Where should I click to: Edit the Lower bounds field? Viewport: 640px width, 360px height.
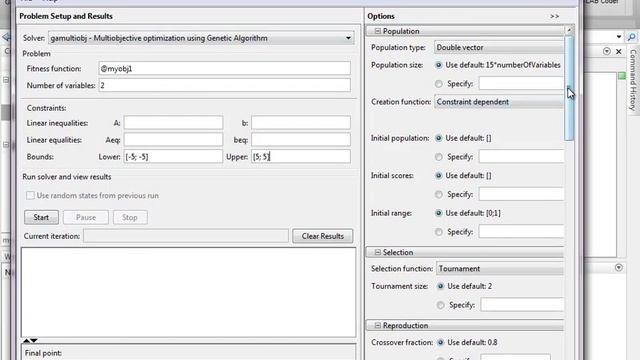pyautogui.click(x=173, y=156)
